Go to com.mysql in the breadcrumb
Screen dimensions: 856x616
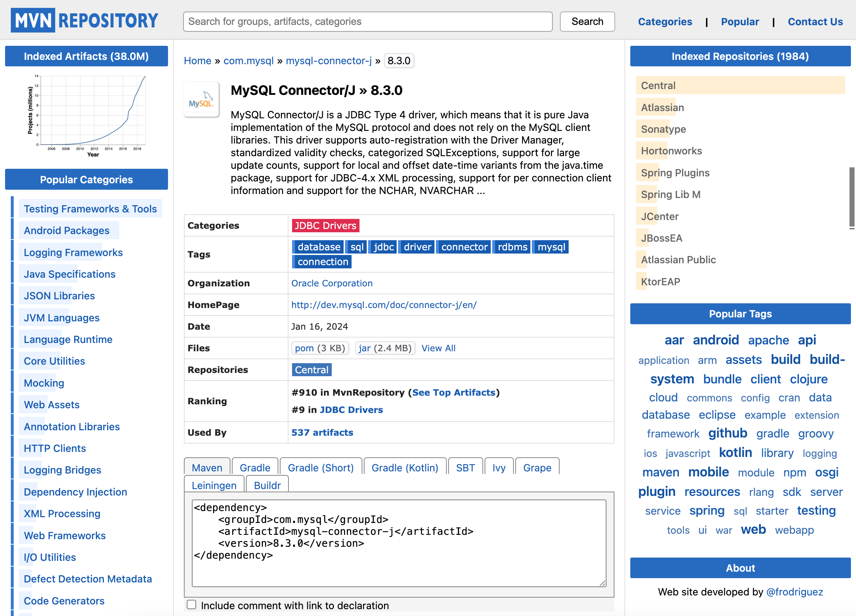click(248, 61)
